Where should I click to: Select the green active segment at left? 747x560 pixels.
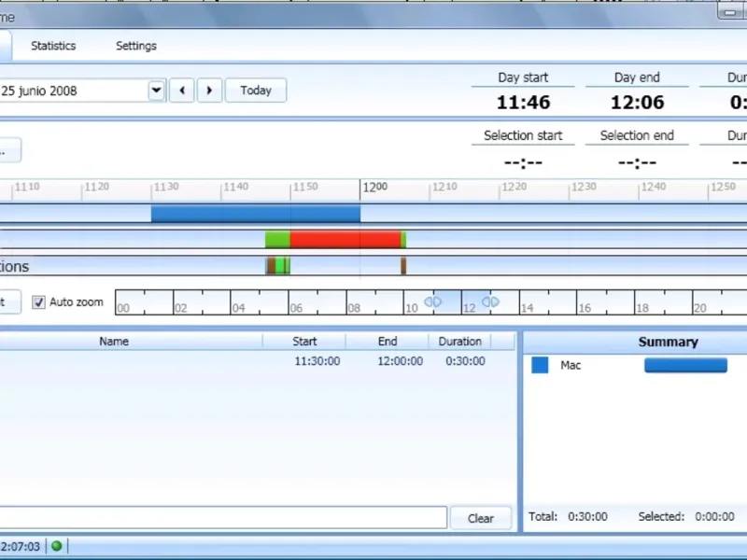[277, 240]
